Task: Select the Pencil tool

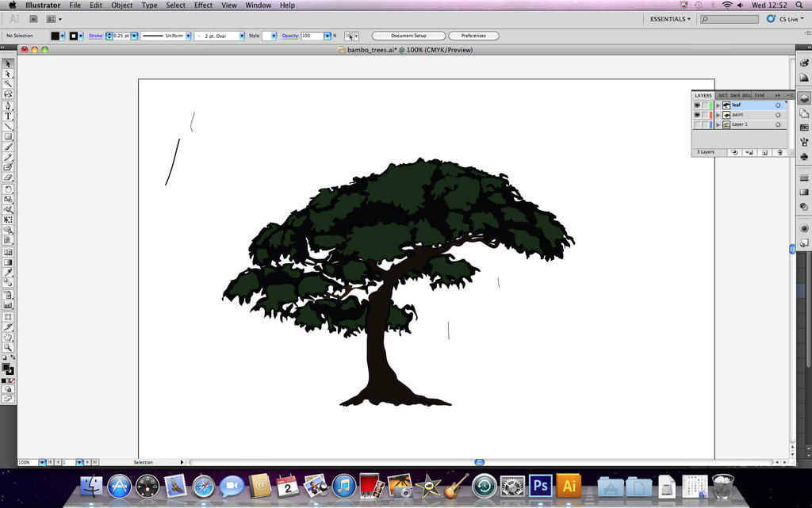Action: point(8,157)
